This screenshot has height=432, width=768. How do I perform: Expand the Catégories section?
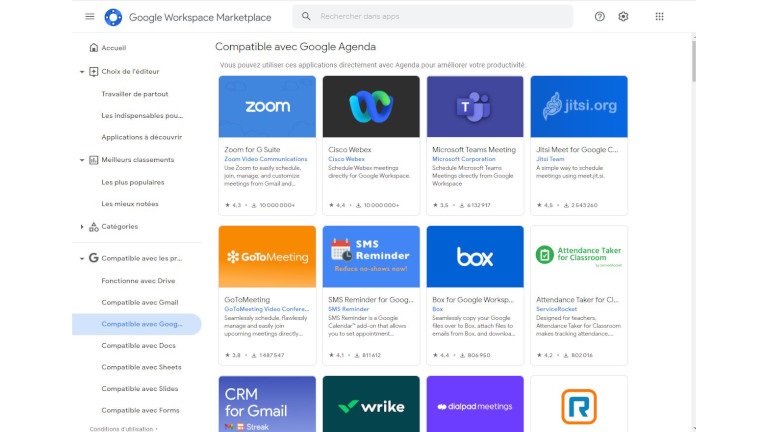pyautogui.click(x=82, y=227)
